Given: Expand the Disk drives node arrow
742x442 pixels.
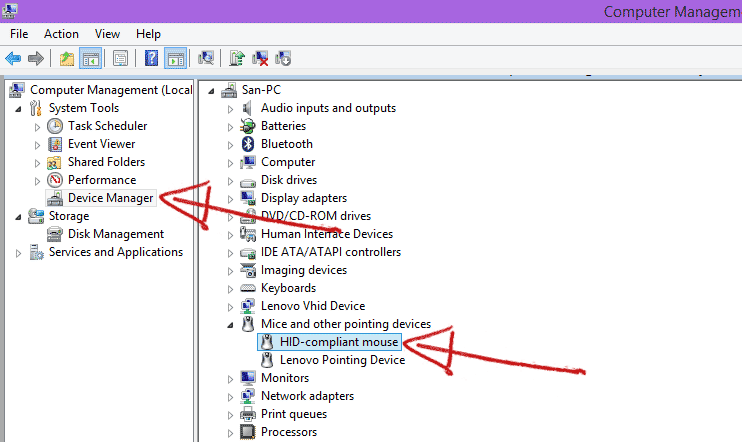Looking at the screenshot, I should pyautogui.click(x=230, y=181).
